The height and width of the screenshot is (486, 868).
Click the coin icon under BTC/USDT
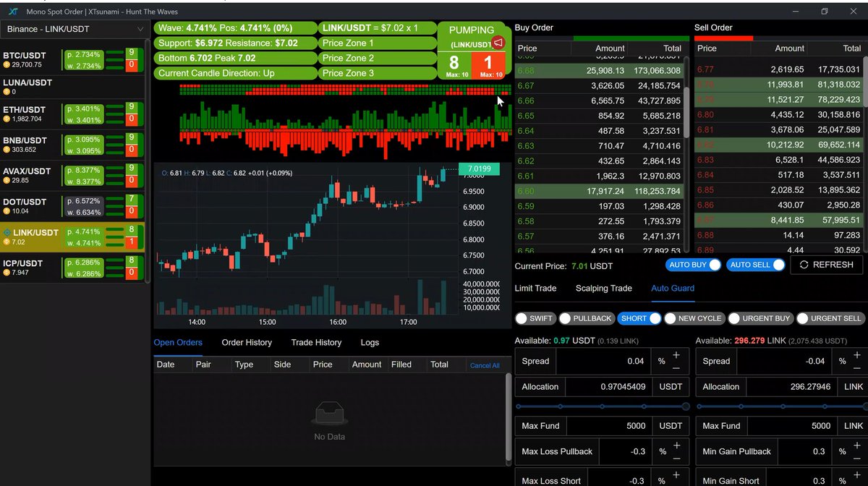point(7,65)
